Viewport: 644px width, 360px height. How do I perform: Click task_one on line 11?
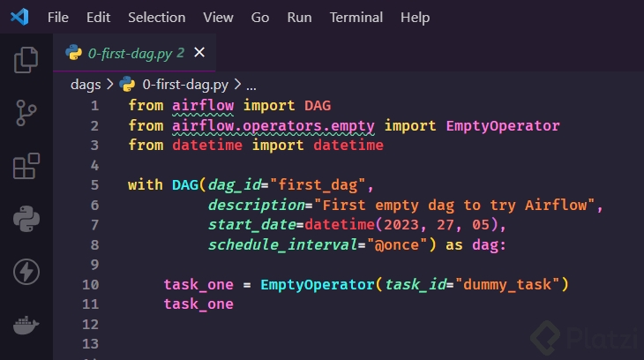coord(198,304)
